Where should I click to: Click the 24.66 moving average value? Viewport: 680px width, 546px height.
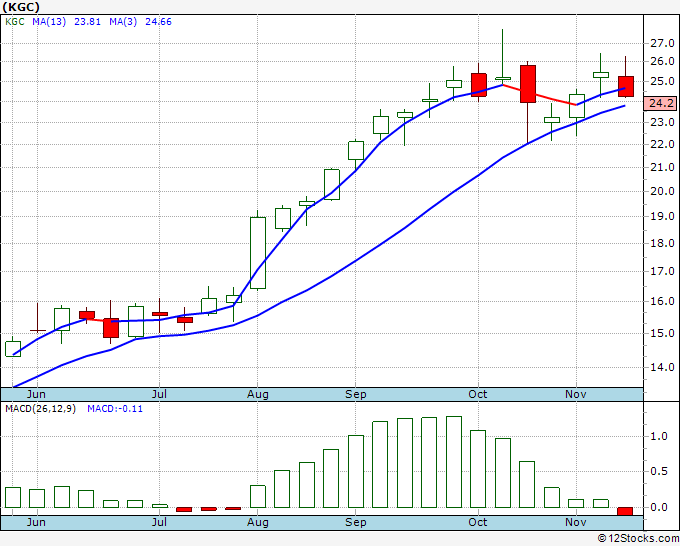pyautogui.click(x=158, y=22)
